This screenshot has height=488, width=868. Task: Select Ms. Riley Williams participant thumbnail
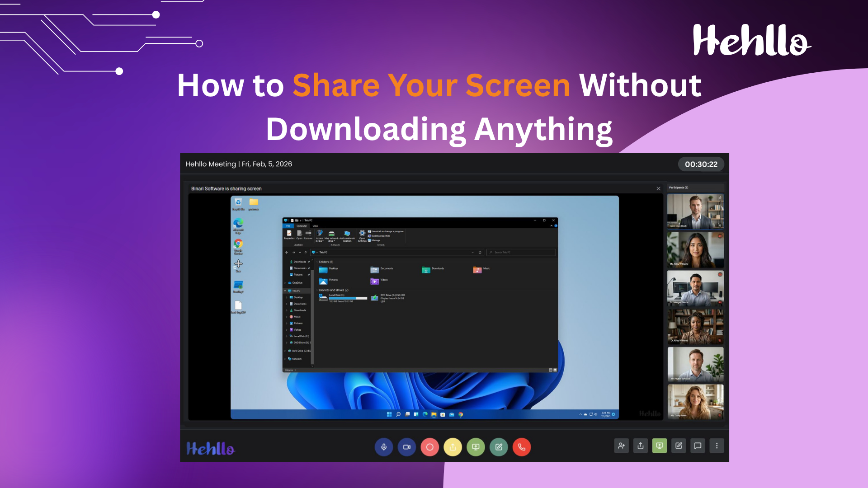point(695,250)
